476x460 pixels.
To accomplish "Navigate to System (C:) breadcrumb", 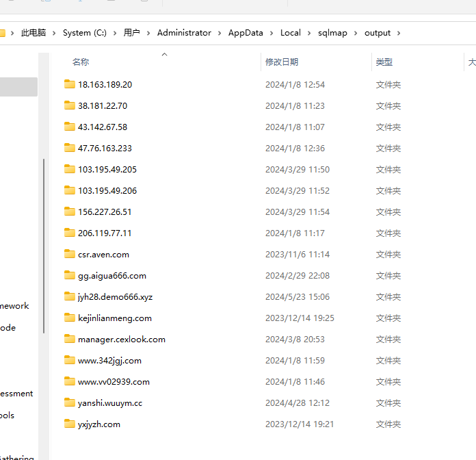I will tap(85, 33).
